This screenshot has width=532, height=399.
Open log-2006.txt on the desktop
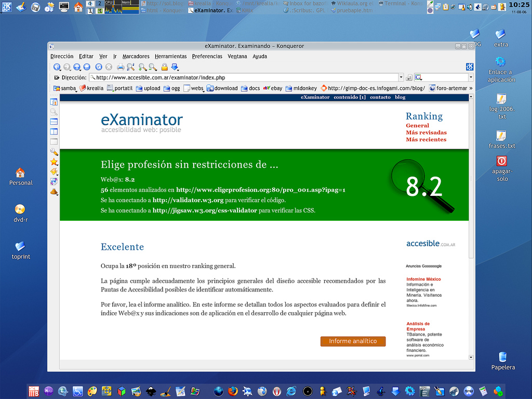[x=502, y=107]
